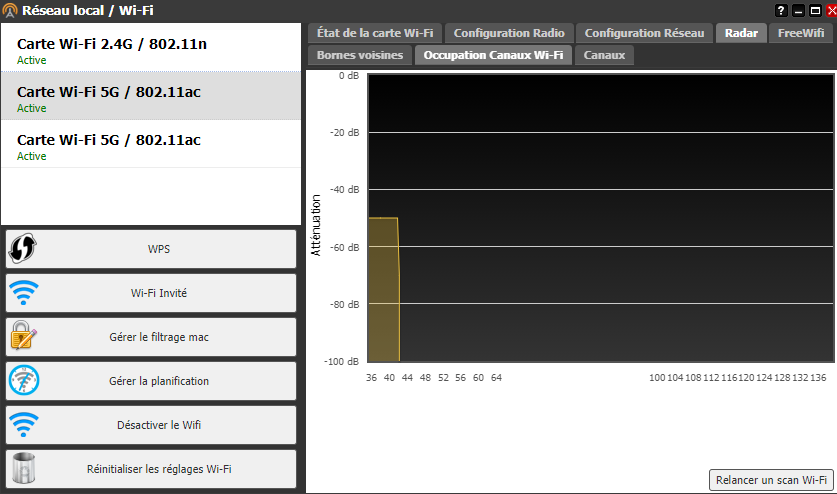Click the Atténuation axis title
This screenshot has width=837, height=494.
pos(316,225)
